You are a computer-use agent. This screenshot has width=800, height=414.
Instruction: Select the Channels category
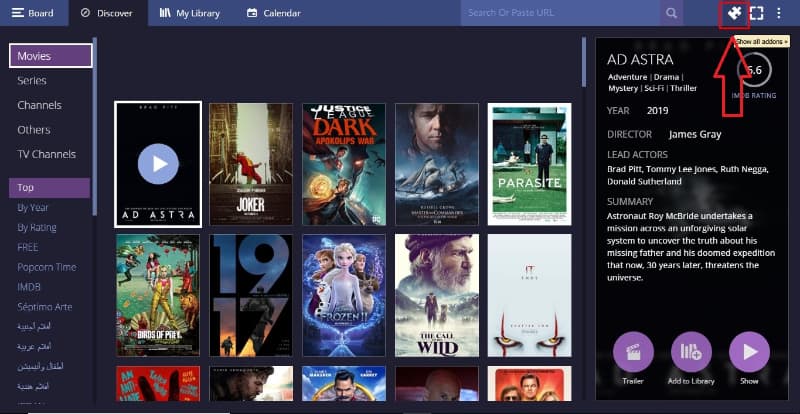pyautogui.click(x=39, y=105)
